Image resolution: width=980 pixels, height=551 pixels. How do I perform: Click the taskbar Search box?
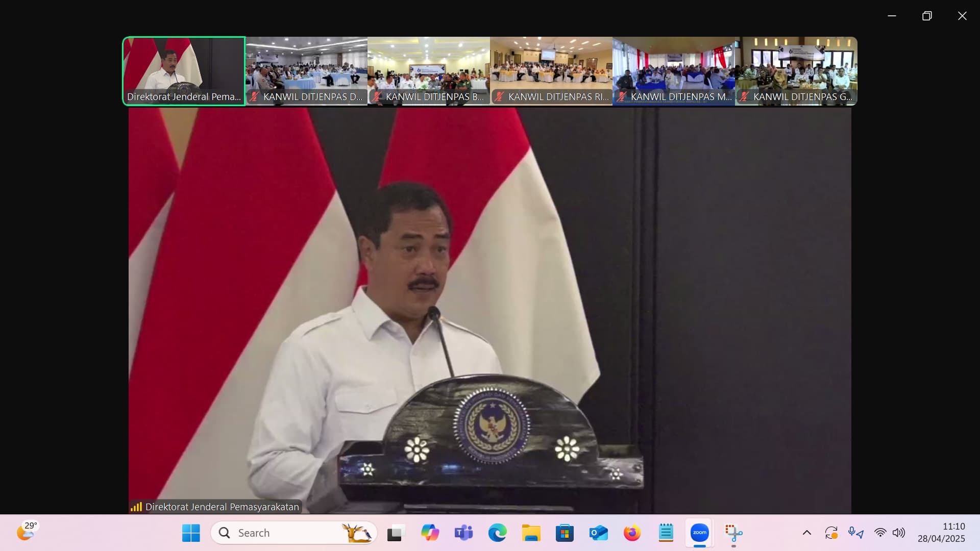pyautogui.click(x=293, y=533)
